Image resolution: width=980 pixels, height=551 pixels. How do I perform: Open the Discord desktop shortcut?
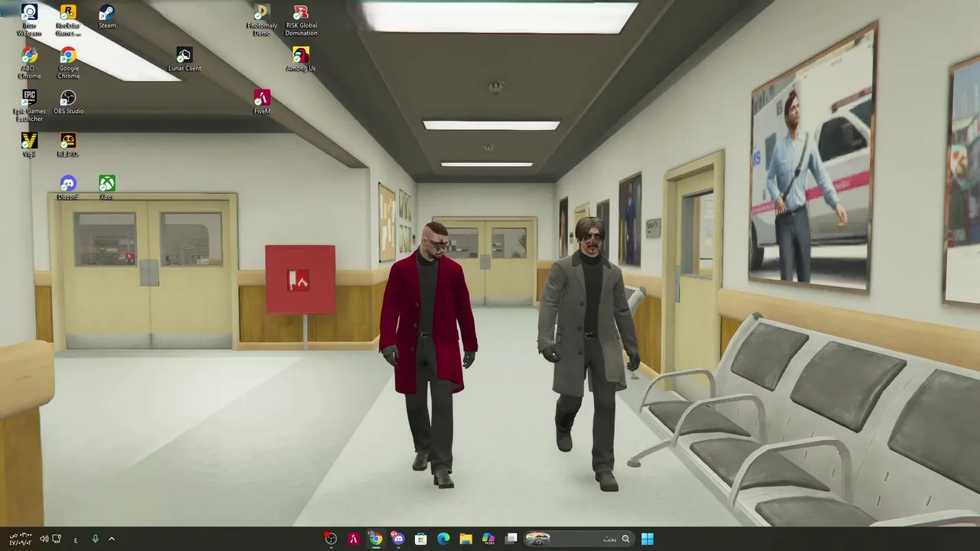click(x=68, y=187)
